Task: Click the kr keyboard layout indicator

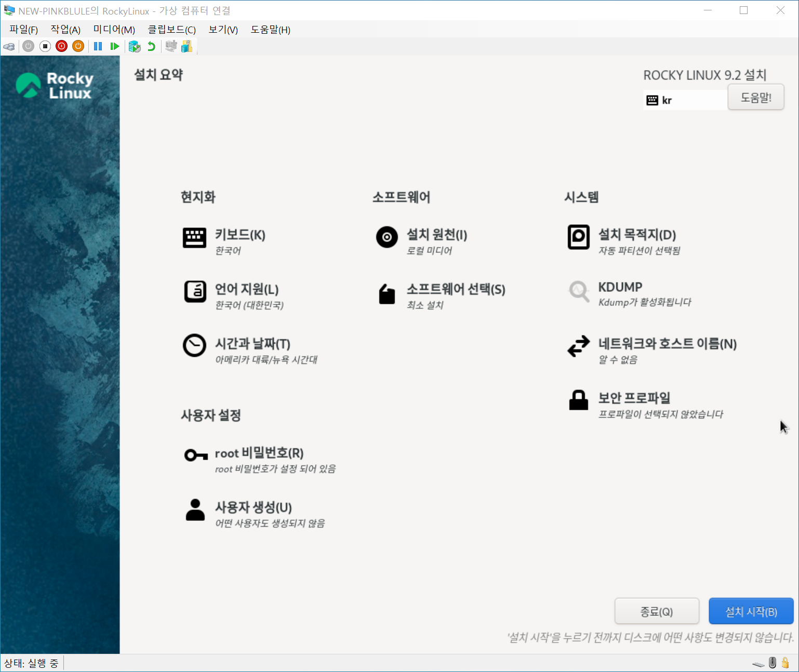Action: pyautogui.click(x=685, y=100)
